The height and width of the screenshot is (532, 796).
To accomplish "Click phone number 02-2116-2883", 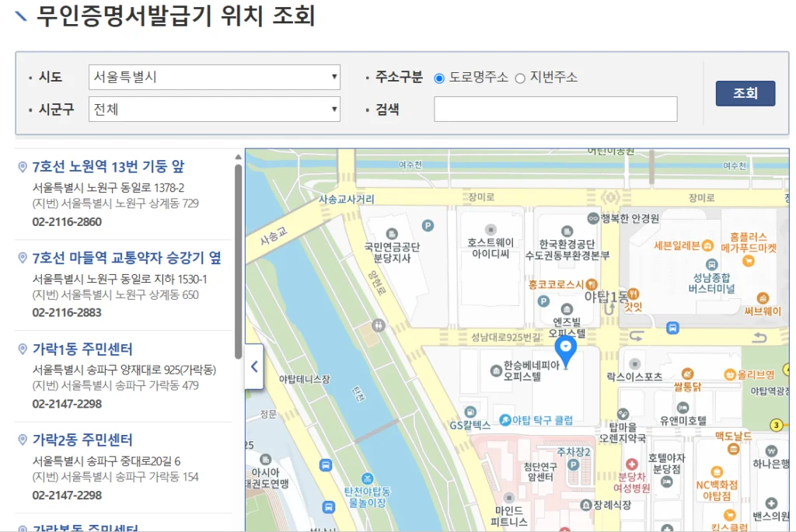I will pyautogui.click(x=67, y=312).
